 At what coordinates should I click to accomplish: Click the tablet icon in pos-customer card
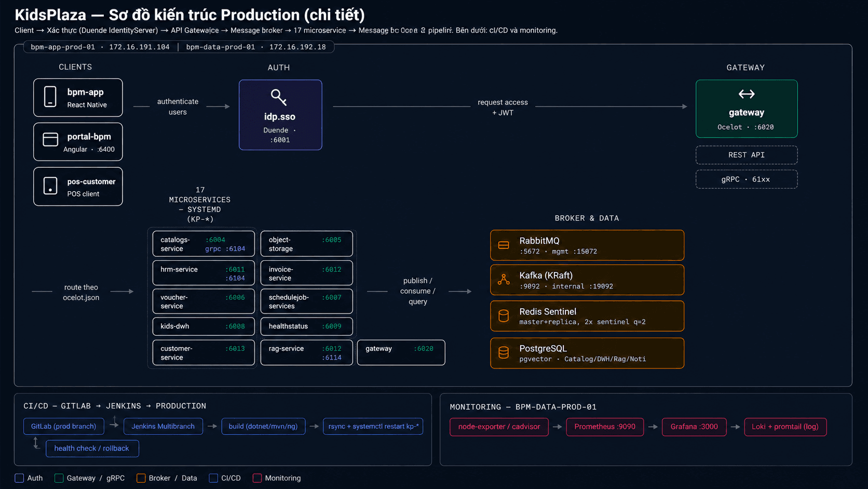pos(50,186)
